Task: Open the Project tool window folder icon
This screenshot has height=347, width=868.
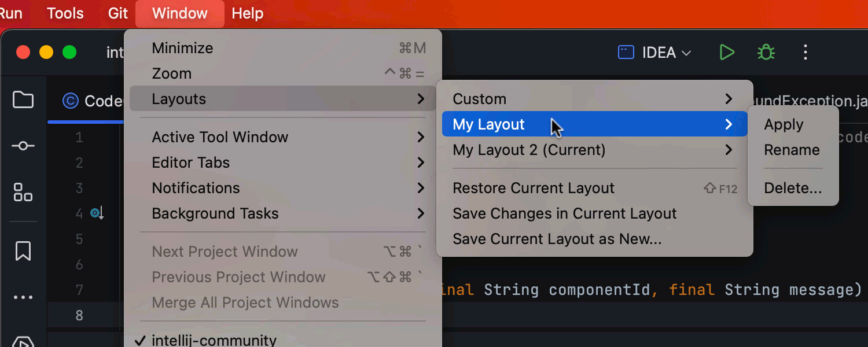Action: [23, 100]
